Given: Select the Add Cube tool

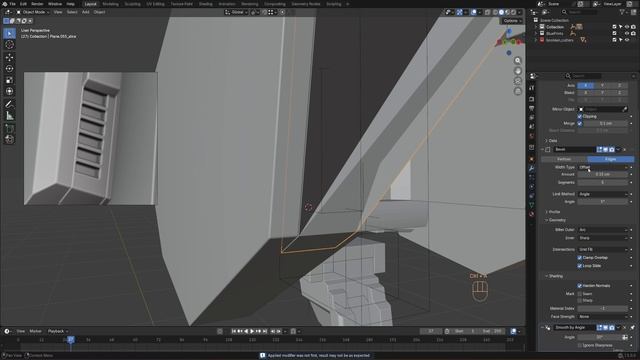Looking at the screenshot, I should point(9,129).
